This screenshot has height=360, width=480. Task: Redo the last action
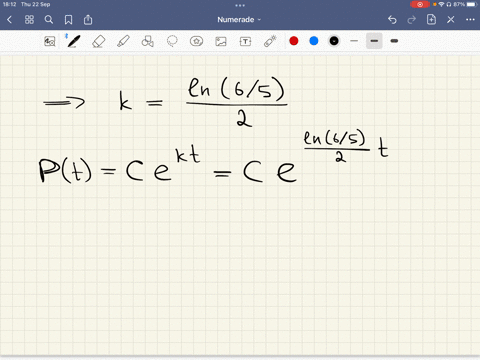coord(412,20)
